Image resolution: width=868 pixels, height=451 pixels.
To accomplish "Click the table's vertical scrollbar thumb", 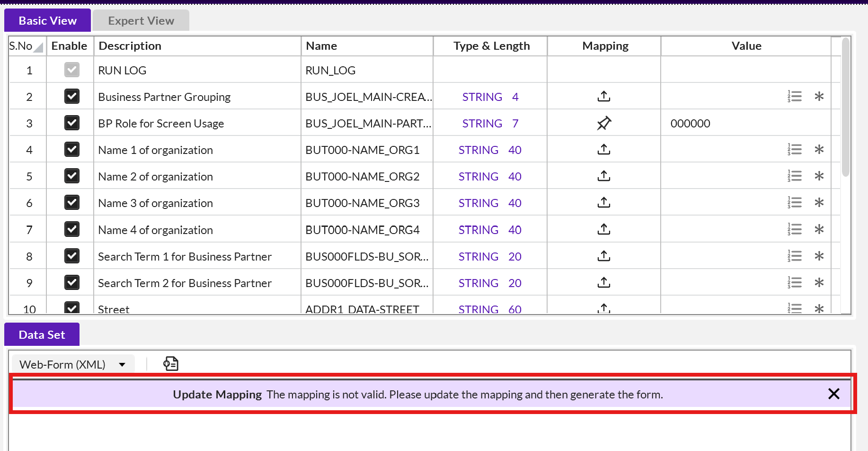I will pos(846,107).
